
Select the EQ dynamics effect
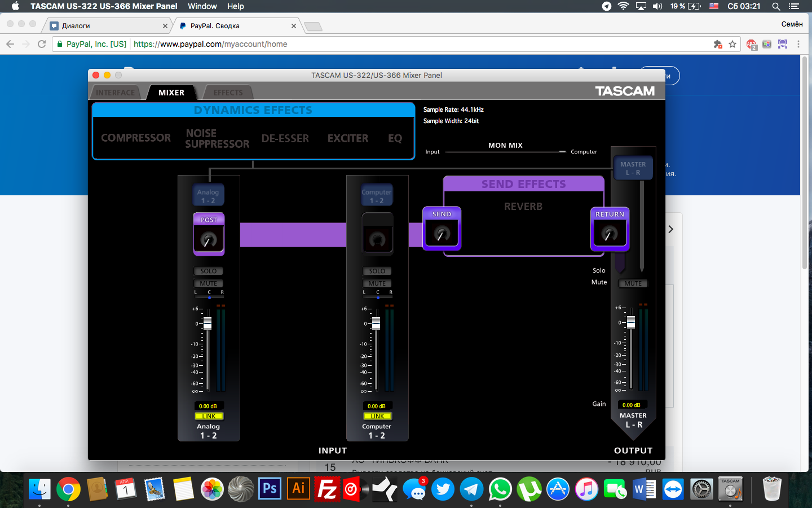click(395, 138)
